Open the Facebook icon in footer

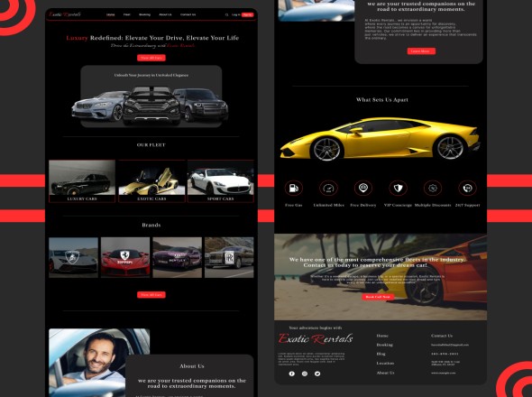[x=292, y=374]
